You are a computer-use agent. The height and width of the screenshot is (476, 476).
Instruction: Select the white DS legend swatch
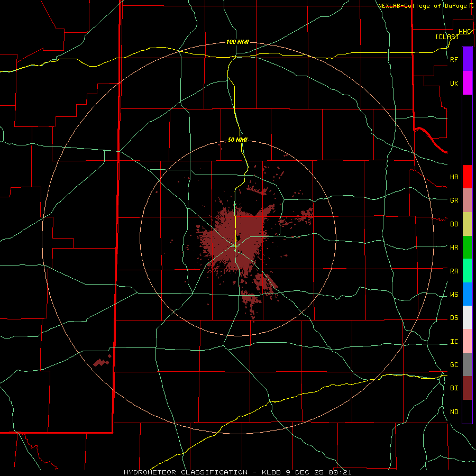coord(467,317)
